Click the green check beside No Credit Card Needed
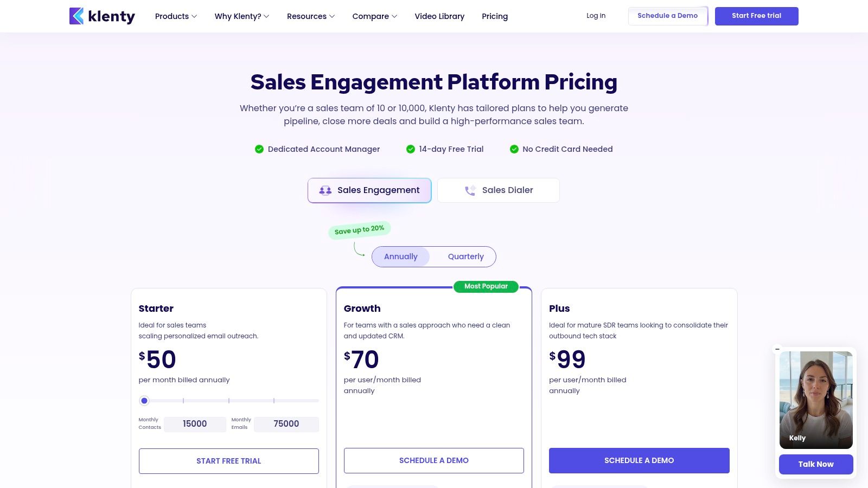Screen dimensions: 868x488 pos(514,149)
